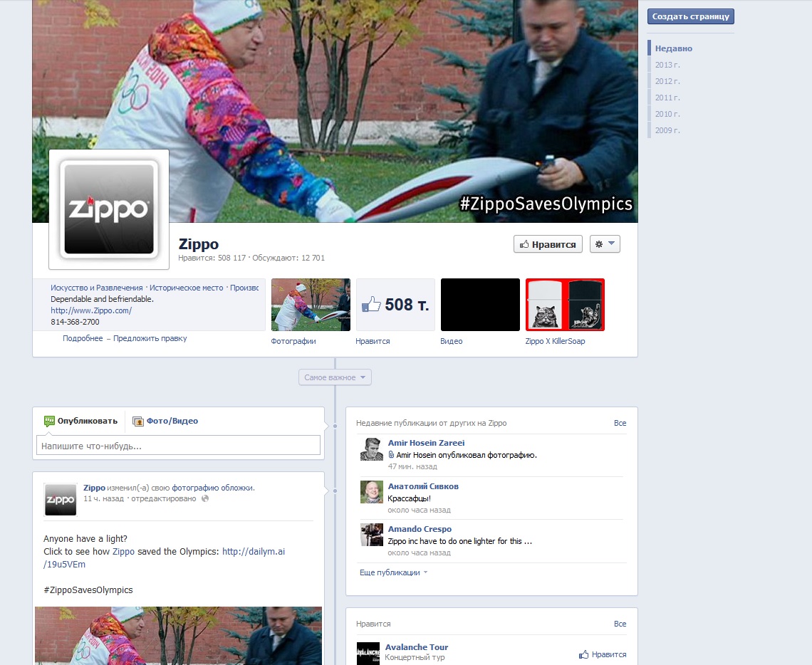This screenshot has width=812, height=665.
Task: Jump to Недавно in the timeline
Action: [673, 48]
